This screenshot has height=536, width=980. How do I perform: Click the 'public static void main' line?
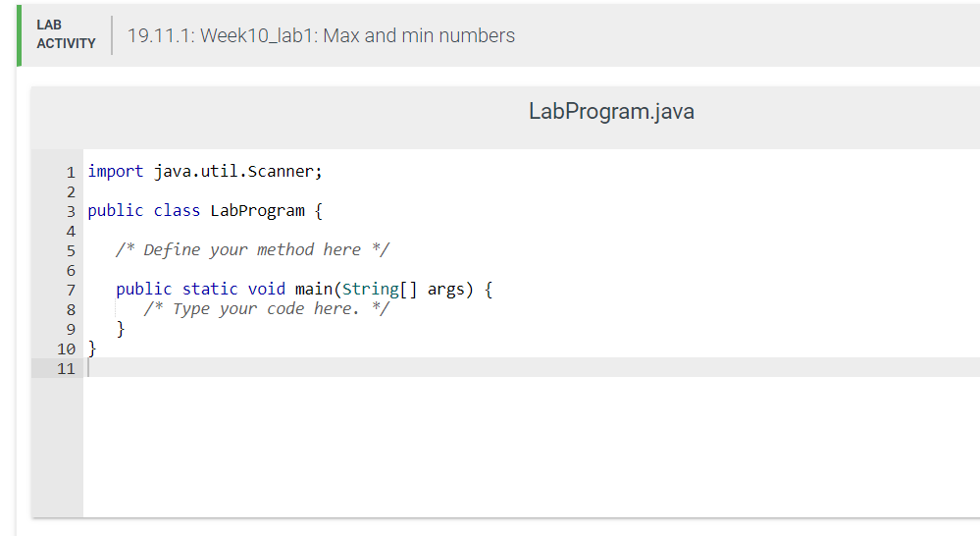click(304, 289)
